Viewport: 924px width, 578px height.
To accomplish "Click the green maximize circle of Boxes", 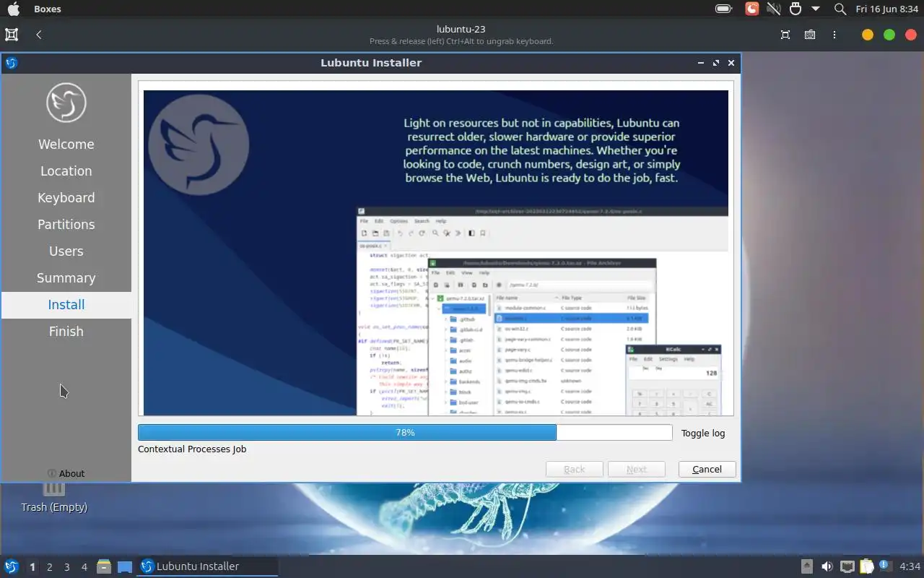I will pyautogui.click(x=889, y=35).
